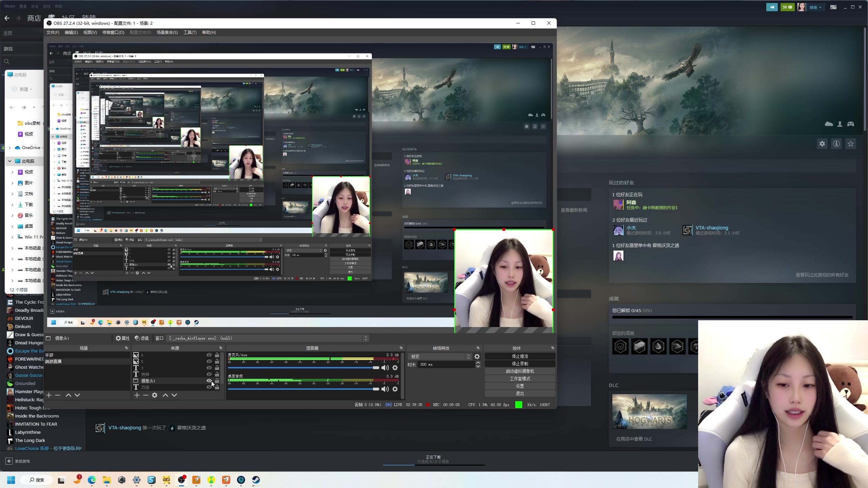Show the 特殊 text source via eye icon

tap(209, 374)
